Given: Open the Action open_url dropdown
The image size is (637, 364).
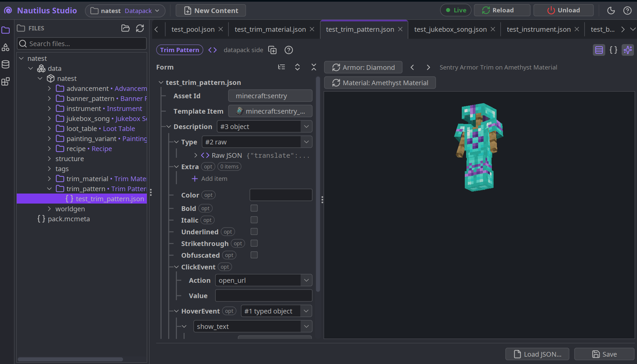Looking at the screenshot, I should [x=264, y=280].
